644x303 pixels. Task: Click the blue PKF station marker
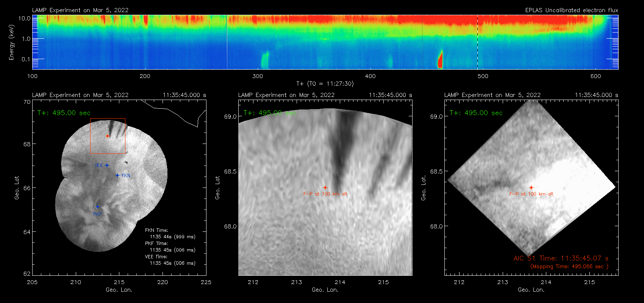pyautogui.click(x=97, y=207)
